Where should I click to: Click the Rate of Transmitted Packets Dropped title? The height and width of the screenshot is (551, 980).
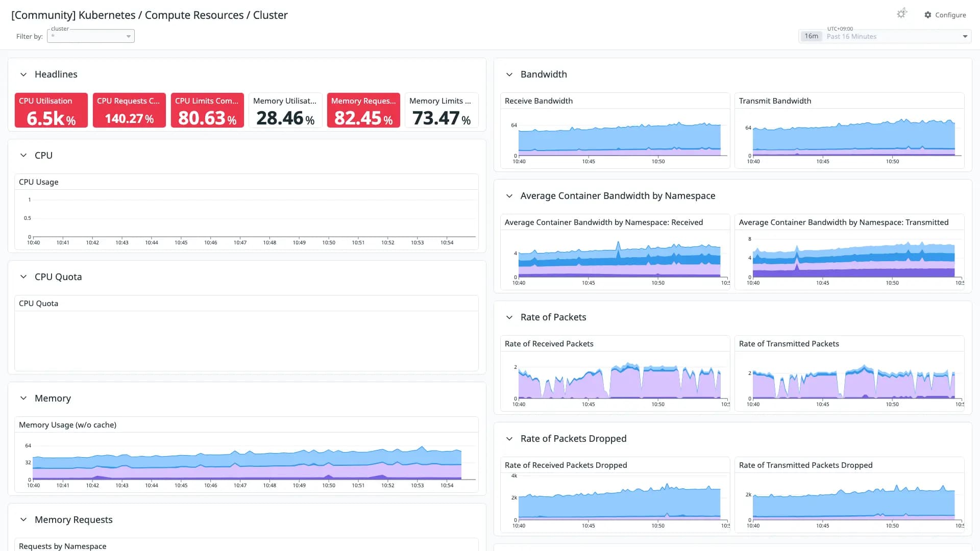[806, 465]
